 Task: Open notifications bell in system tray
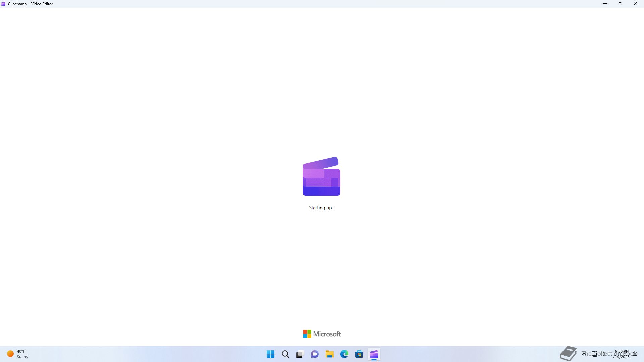tap(635, 354)
